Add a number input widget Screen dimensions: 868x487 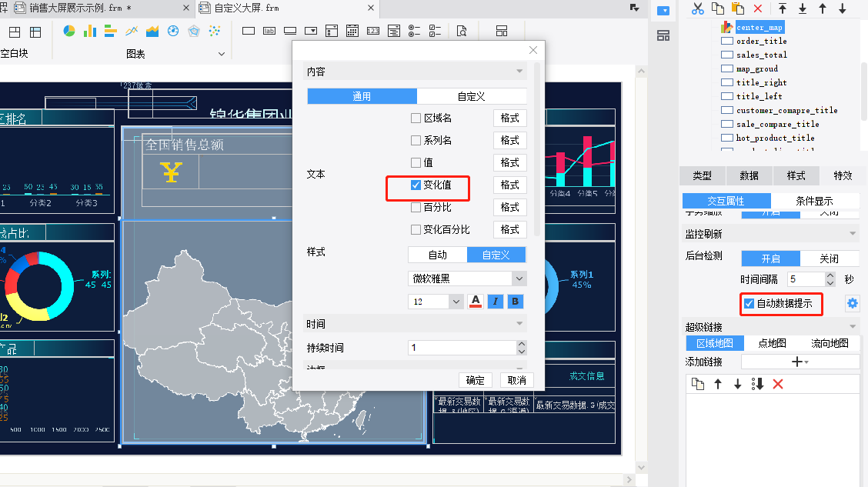tap(373, 31)
